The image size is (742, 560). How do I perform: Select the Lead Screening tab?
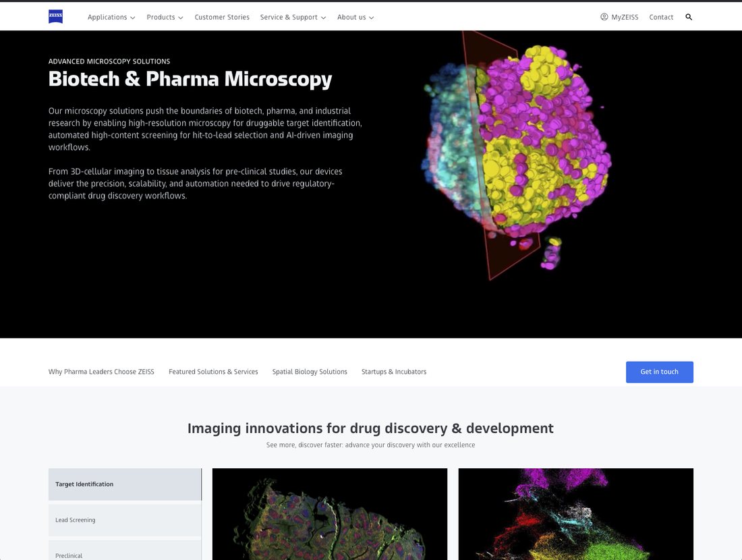click(125, 520)
